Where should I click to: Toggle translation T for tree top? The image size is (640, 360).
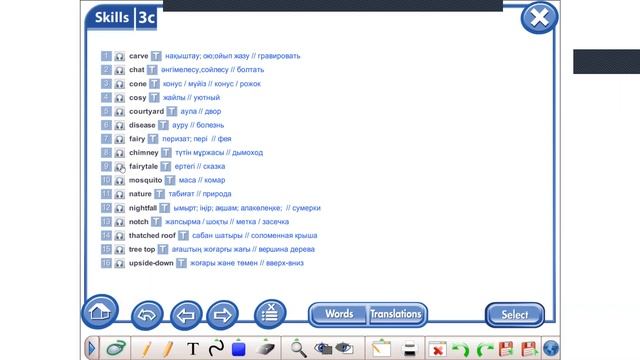tap(163, 249)
